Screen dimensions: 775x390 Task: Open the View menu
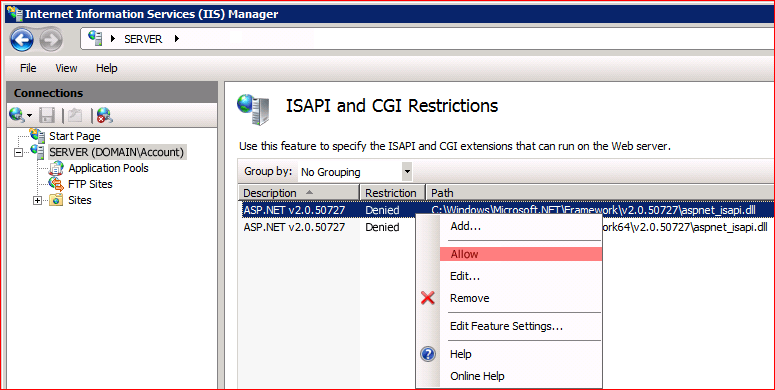coord(66,68)
